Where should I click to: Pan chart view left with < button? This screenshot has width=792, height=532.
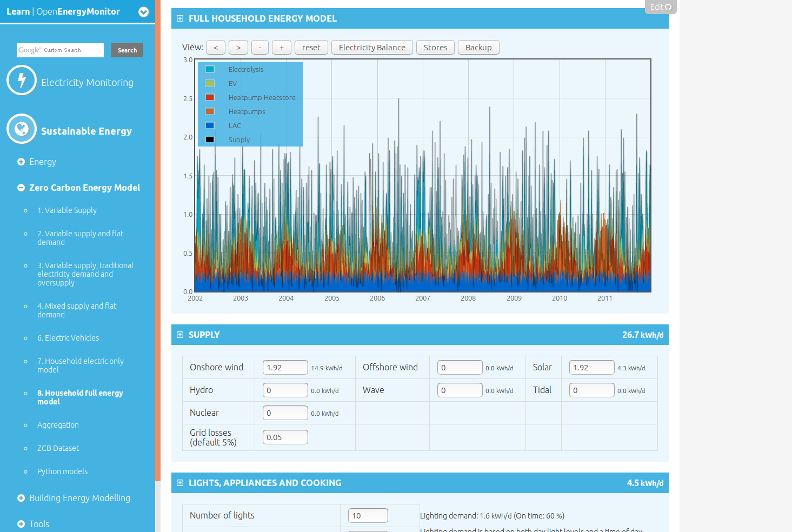point(216,48)
